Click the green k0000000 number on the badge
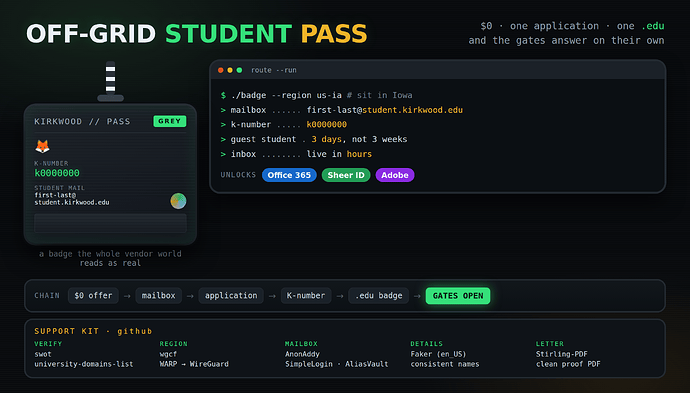The image size is (690, 393). click(57, 173)
